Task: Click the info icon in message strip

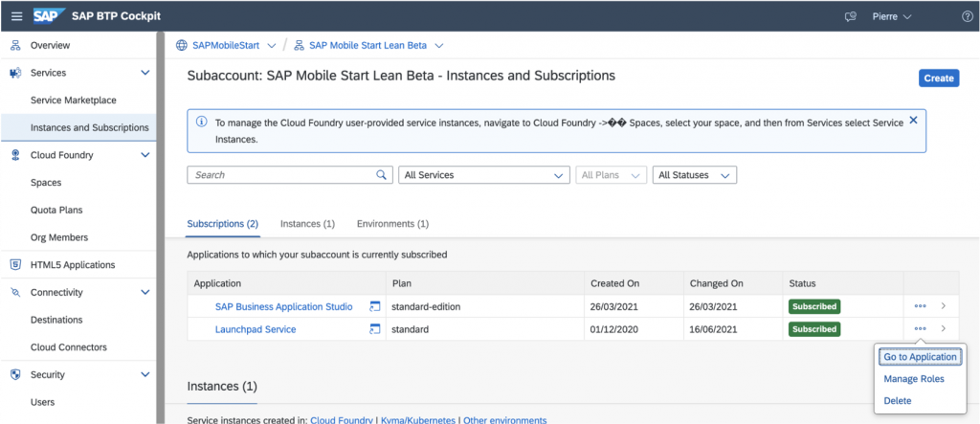Action: coord(201,122)
